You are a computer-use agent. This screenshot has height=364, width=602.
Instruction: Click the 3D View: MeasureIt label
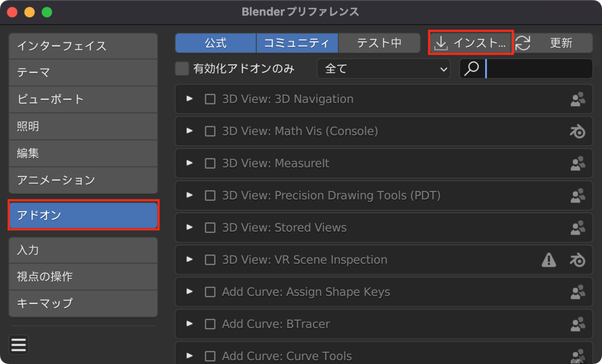[275, 163]
